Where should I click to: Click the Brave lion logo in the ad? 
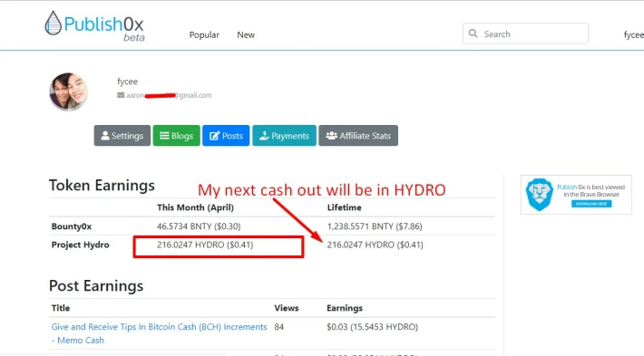coord(540,195)
